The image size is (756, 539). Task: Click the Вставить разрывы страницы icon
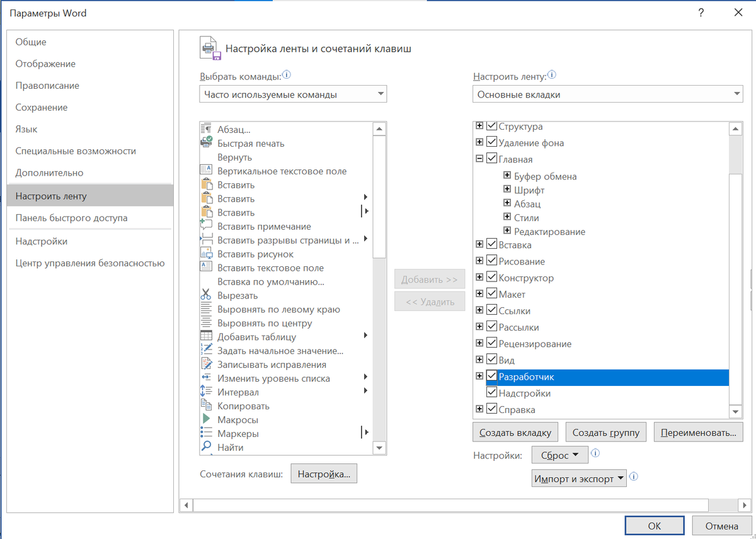pyautogui.click(x=206, y=240)
